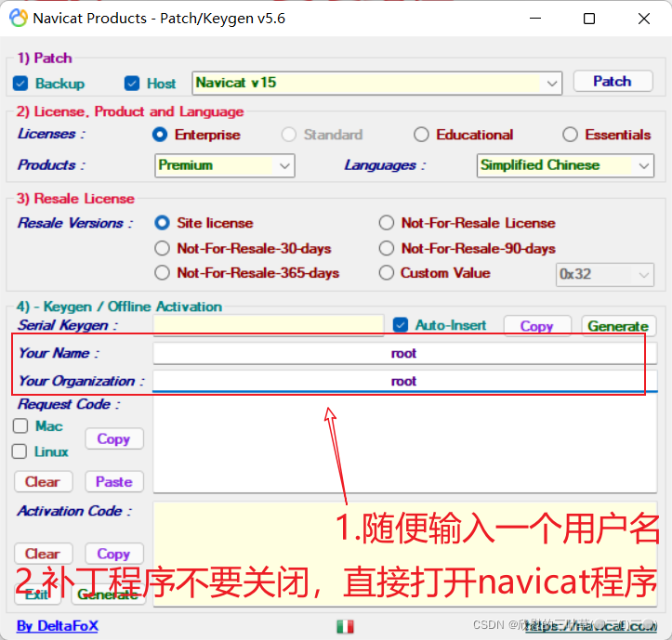The height and width of the screenshot is (640, 672).
Task: Select the Enterprise license radio button
Action: click(x=160, y=135)
